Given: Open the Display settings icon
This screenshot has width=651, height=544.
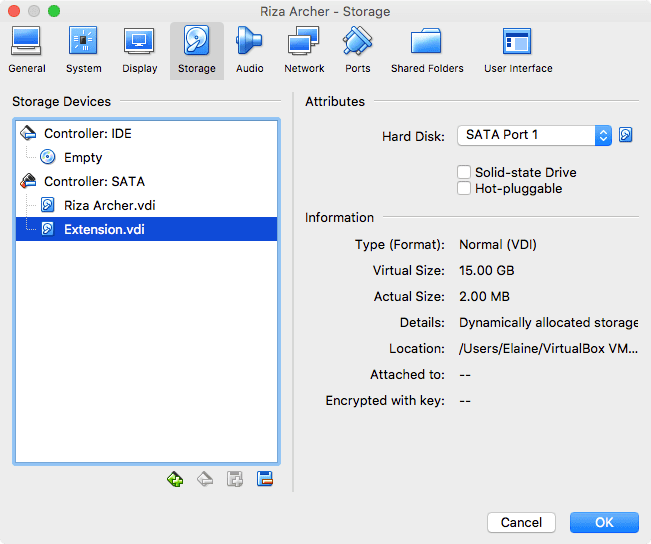Looking at the screenshot, I should click(x=139, y=41).
